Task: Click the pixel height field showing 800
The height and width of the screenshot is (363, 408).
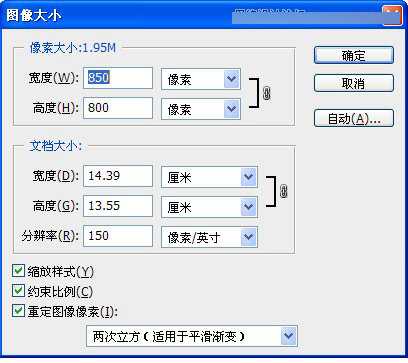Action: click(118, 108)
